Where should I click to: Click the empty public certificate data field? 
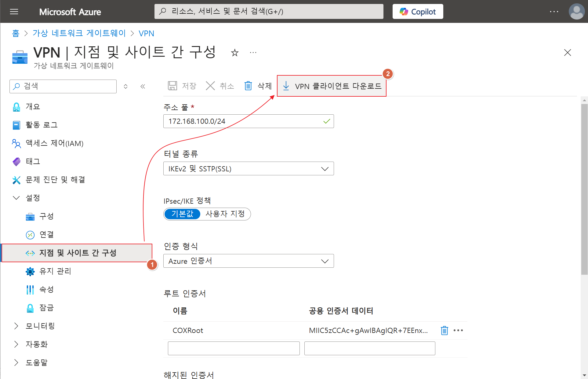(x=370, y=348)
